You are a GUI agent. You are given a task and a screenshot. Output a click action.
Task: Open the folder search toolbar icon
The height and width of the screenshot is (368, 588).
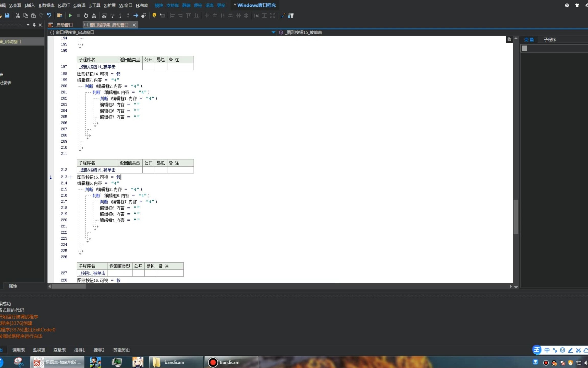click(x=59, y=16)
